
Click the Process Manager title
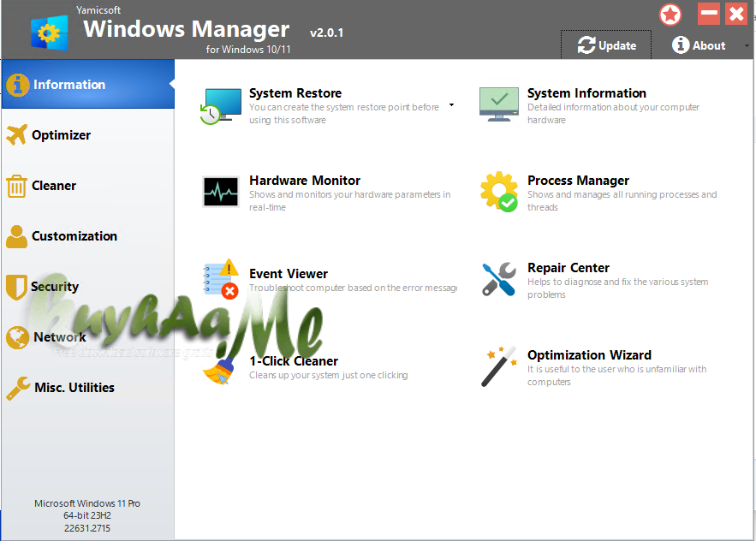point(578,181)
